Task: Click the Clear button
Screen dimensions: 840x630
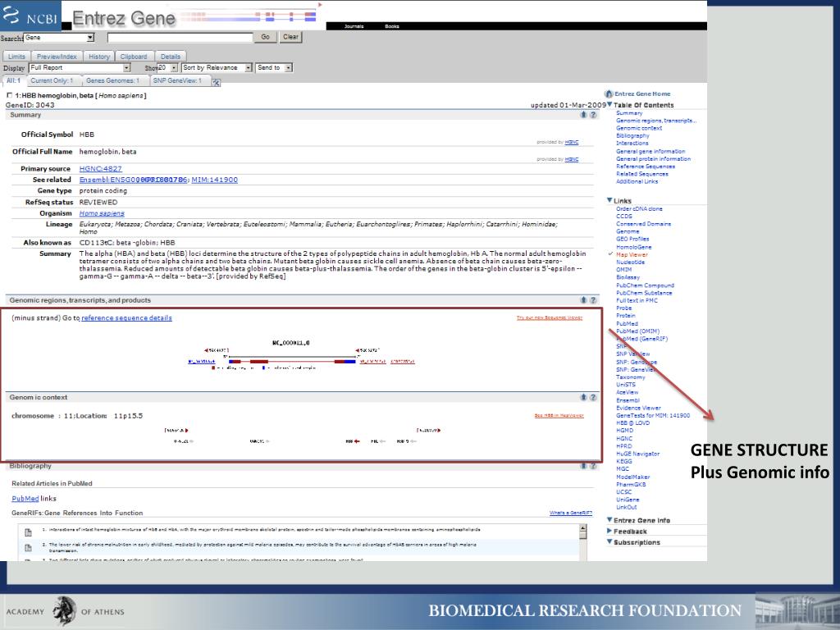Action: pyautogui.click(x=291, y=37)
